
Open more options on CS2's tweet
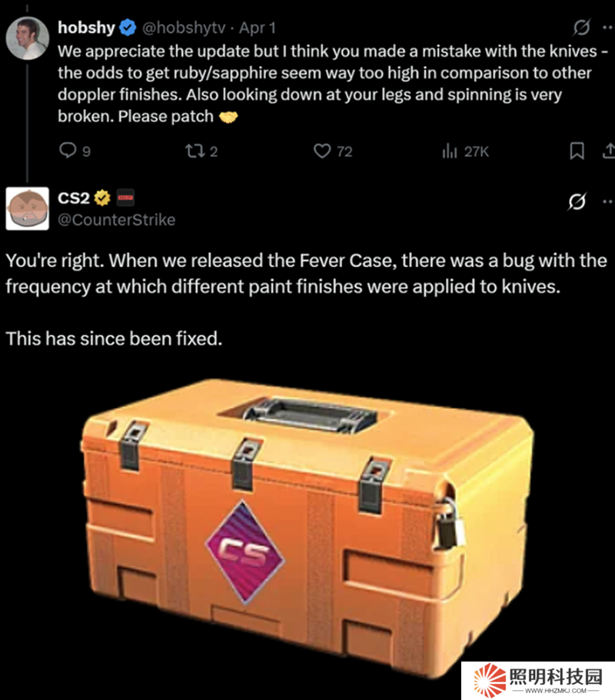608,202
